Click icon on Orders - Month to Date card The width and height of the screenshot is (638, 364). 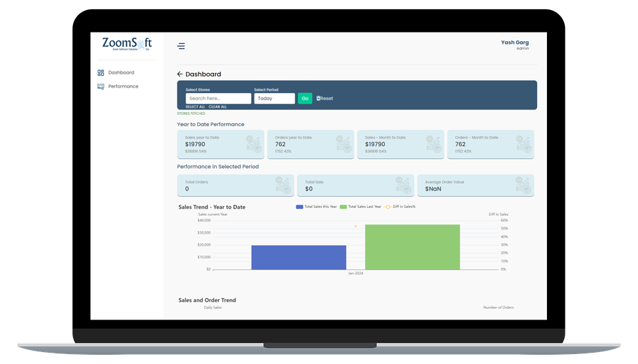coord(524,144)
